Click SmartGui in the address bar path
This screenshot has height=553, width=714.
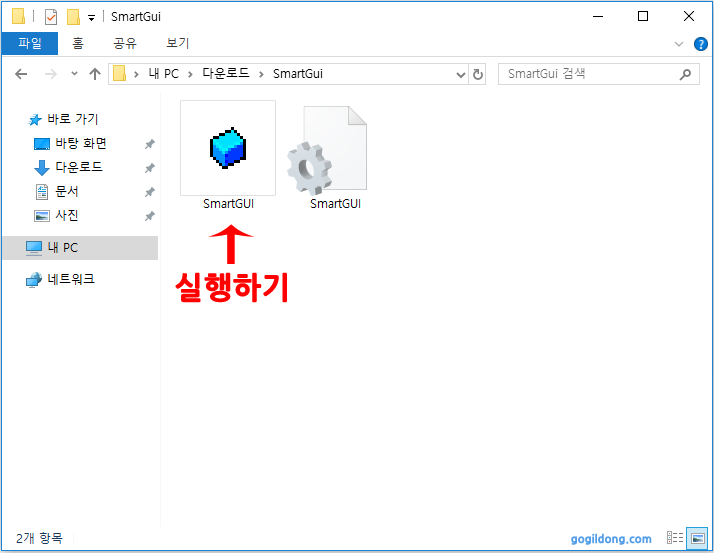[298, 74]
